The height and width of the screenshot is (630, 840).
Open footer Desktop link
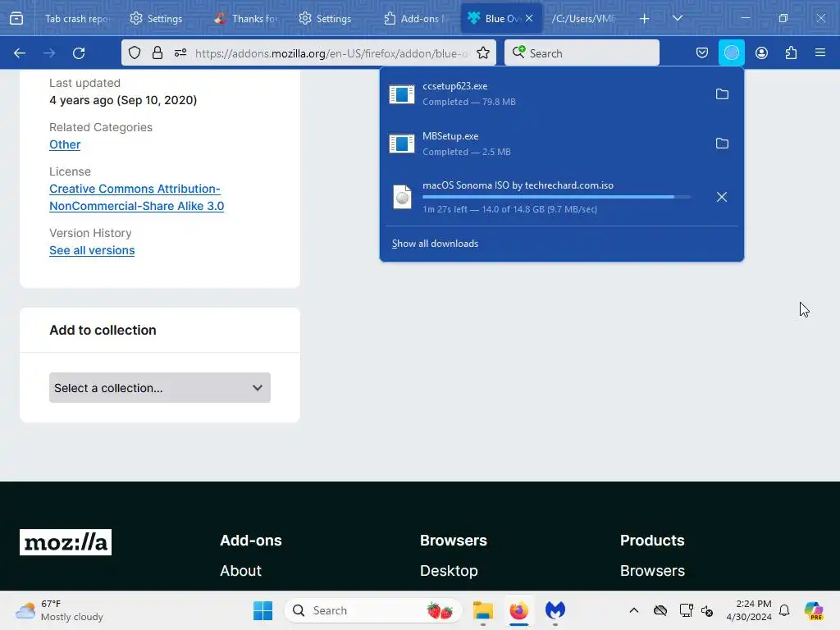(449, 571)
